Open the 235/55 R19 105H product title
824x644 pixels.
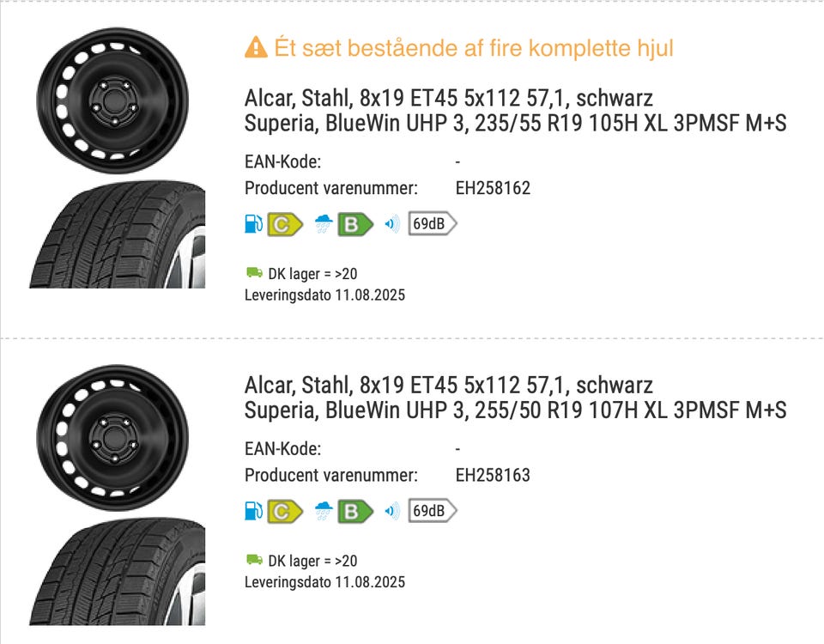point(515,124)
